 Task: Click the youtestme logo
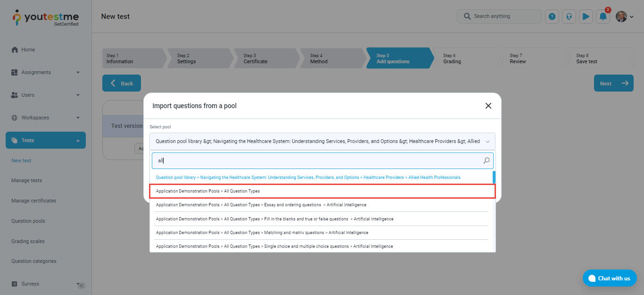(x=45, y=18)
